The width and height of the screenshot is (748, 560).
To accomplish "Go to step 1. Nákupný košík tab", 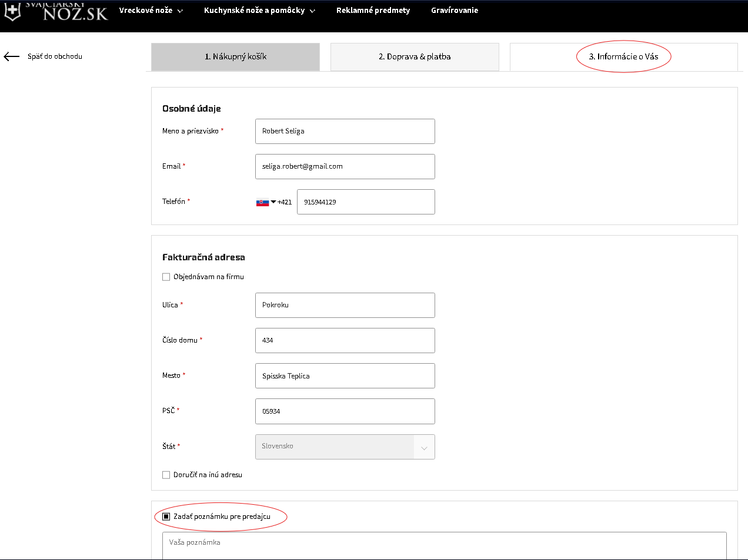I will click(x=235, y=57).
